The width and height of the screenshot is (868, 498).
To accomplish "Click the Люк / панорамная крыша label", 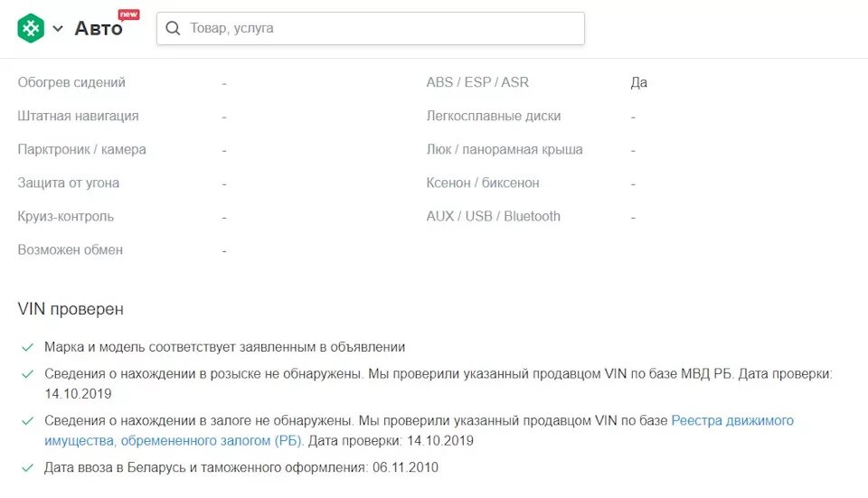I will tap(505, 149).
